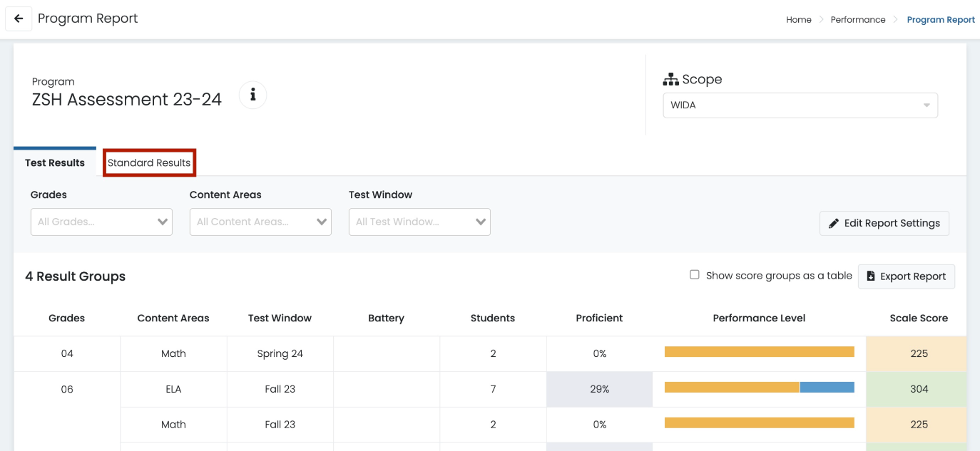This screenshot has height=451, width=980.
Task: Click the Grade 04 Math performance bar
Action: click(x=760, y=352)
